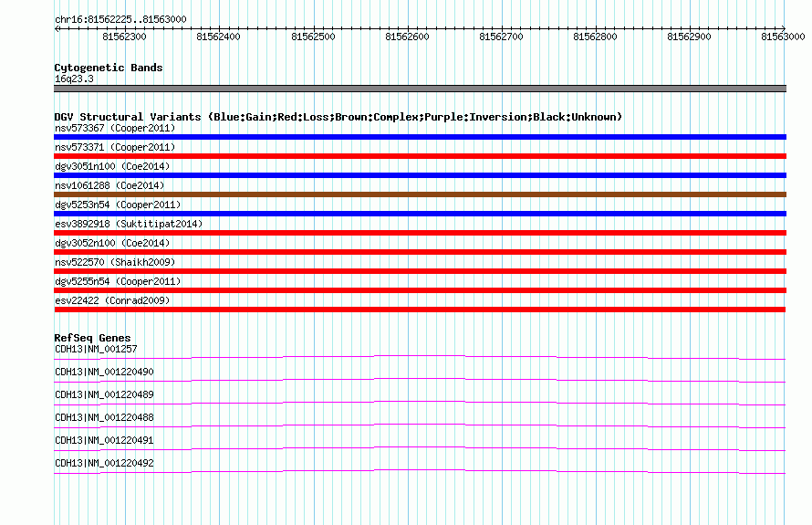
Task: Select the magenta intron line under CDH13|NM_001220488
Action: [420, 424]
